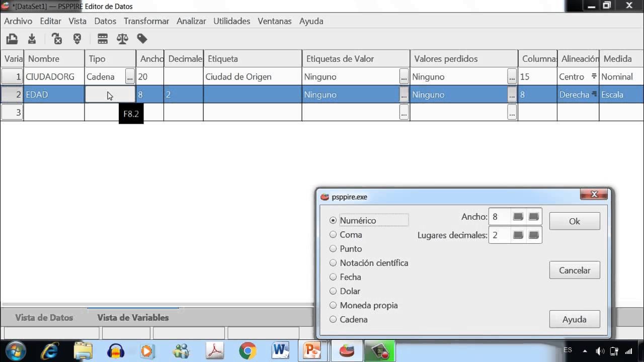Image resolution: width=644 pixels, height=362 pixels.
Task: Open Etiquetas de Valor ellipsis in row 3
Action: 404,113
